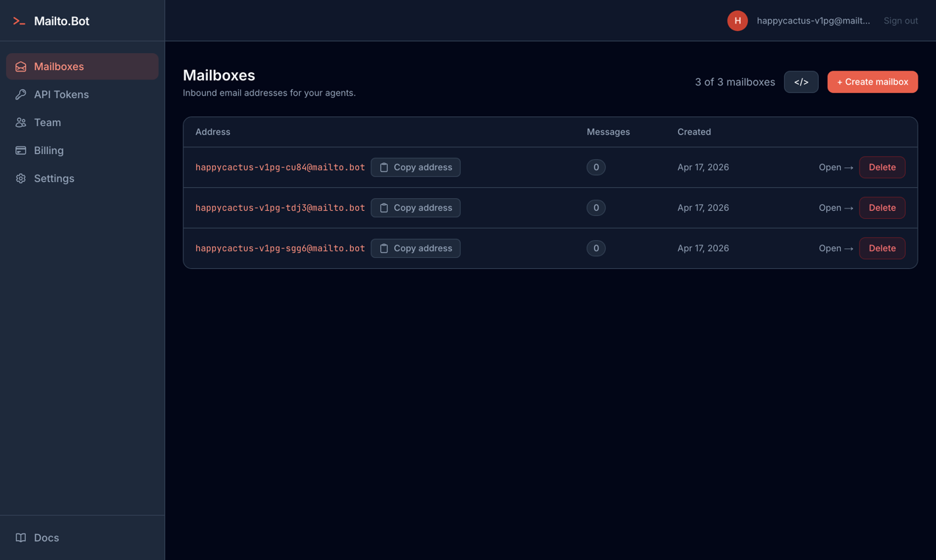This screenshot has width=936, height=560.
Task: Click the messages count badge on the first row
Action: (x=596, y=167)
